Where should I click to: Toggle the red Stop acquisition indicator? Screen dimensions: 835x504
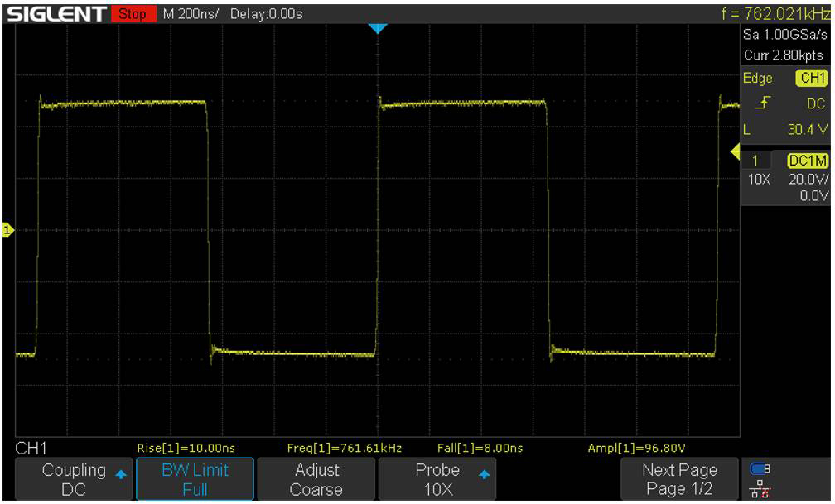click(132, 14)
